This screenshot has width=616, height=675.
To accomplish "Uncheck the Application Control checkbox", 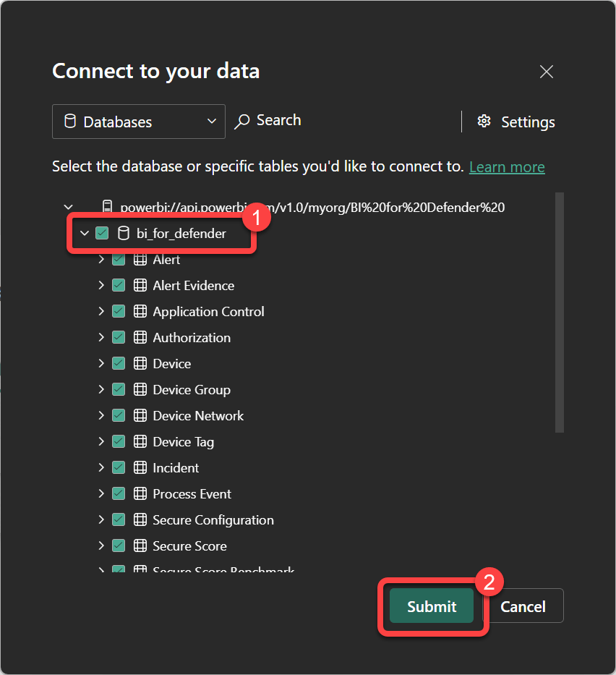I will click(x=119, y=311).
